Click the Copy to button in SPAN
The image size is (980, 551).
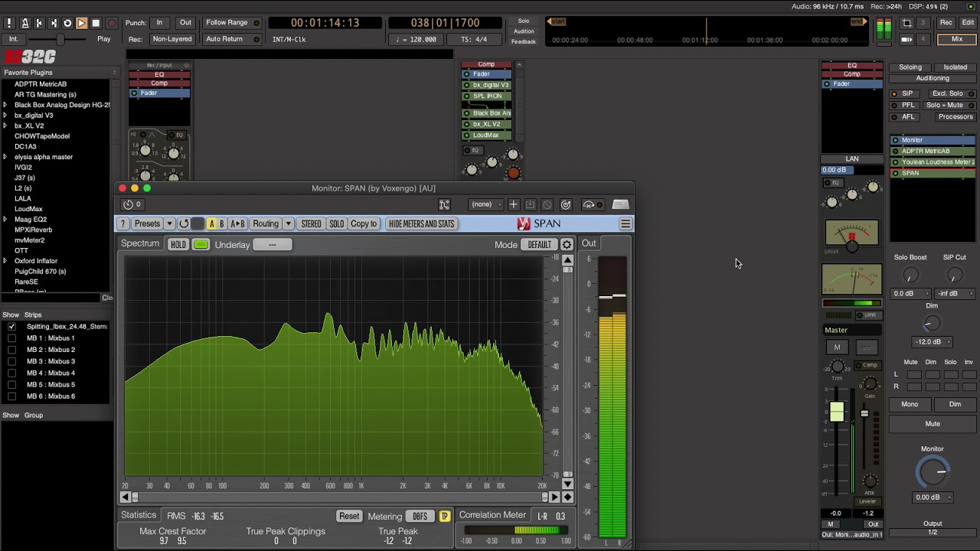point(364,223)
